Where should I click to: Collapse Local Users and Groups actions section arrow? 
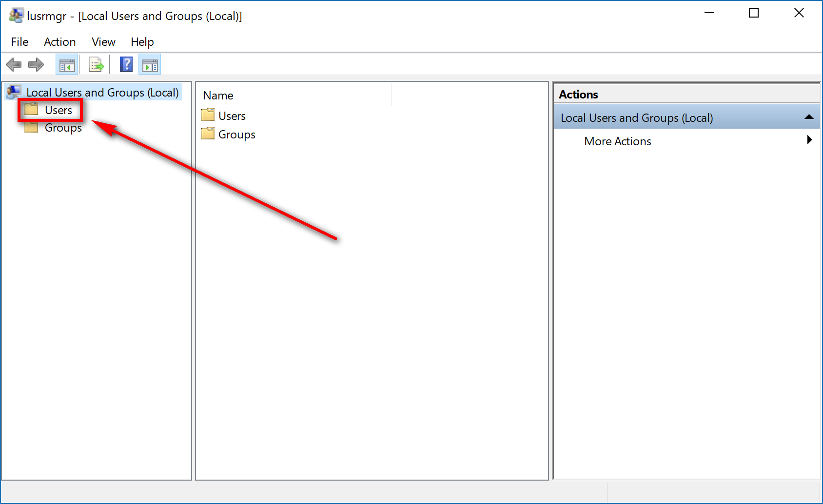click(x=809, y=117)
